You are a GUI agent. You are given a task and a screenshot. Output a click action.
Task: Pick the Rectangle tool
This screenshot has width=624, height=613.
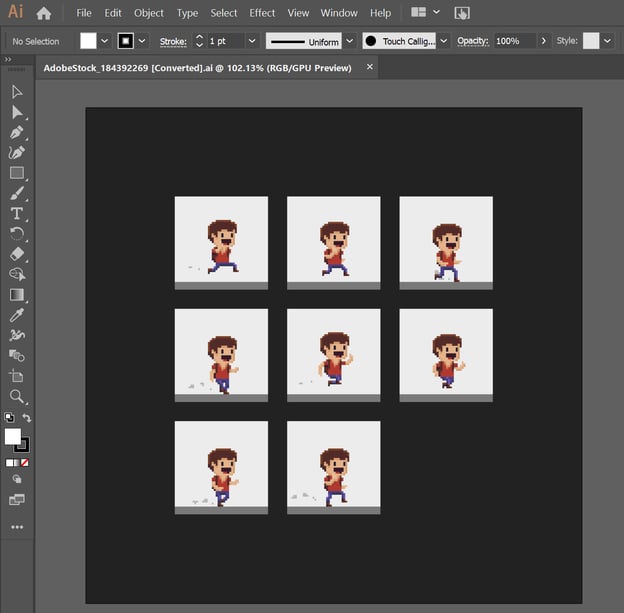[x=17, y=173]
